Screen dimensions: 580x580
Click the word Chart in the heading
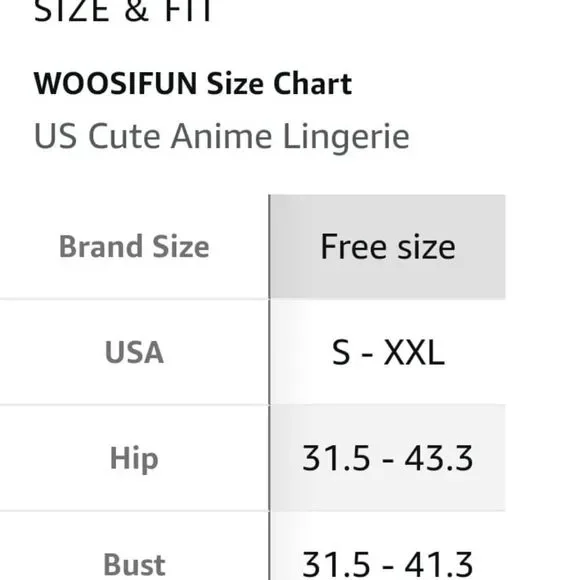(x=313, y=84)
